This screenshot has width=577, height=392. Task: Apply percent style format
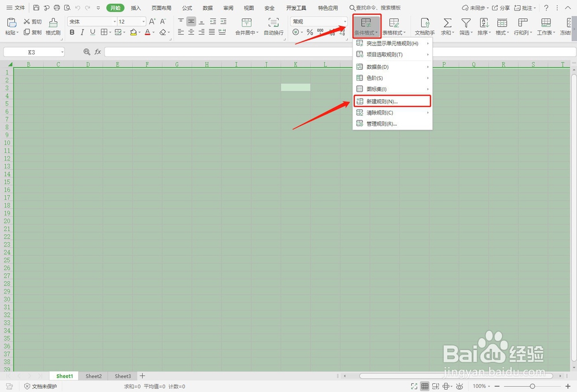pos(310,32)
